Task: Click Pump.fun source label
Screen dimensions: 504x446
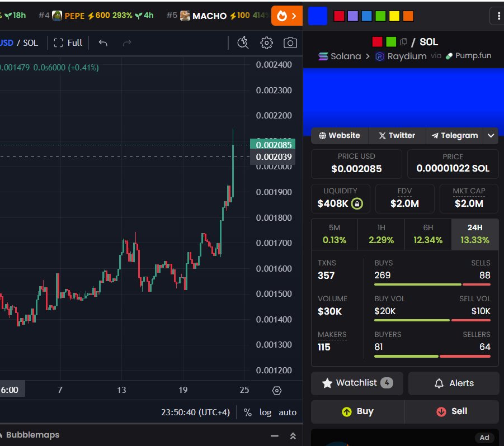Action: [468, 55]
